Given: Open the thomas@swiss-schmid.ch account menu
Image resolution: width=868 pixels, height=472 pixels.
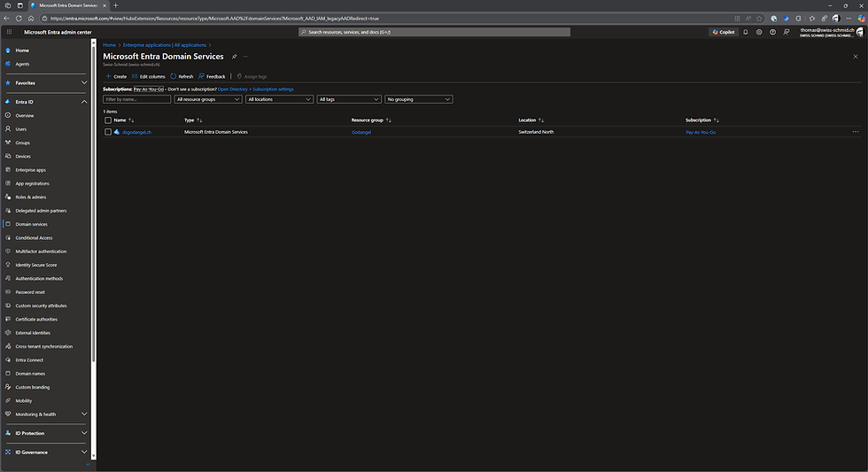Looking at the screenshot, I should pos(832,32).
